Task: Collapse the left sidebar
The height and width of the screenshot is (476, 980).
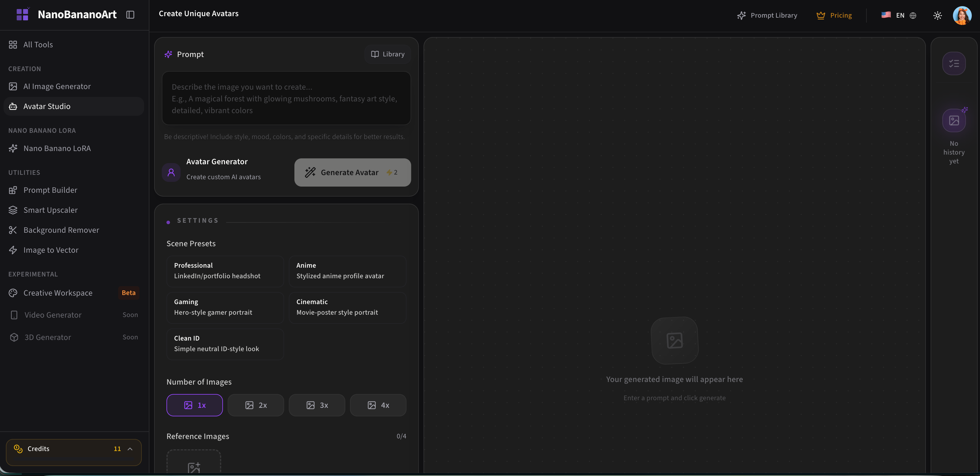Action: click(130, 14)
